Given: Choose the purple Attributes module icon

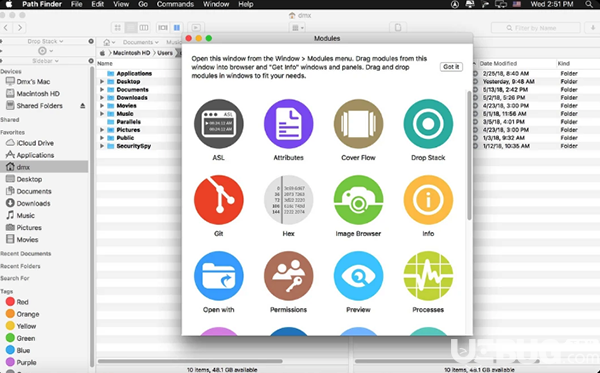Looking at the screenshot, I should (289, 124).
